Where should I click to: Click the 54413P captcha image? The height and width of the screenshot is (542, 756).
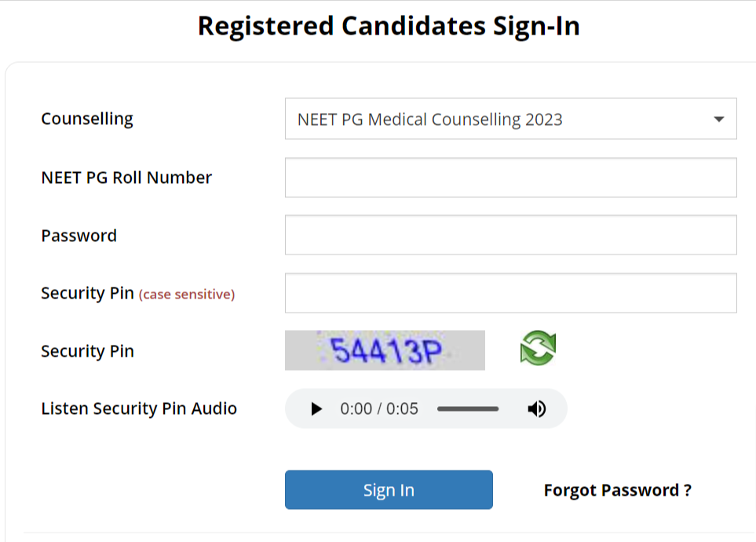[385, 350]
